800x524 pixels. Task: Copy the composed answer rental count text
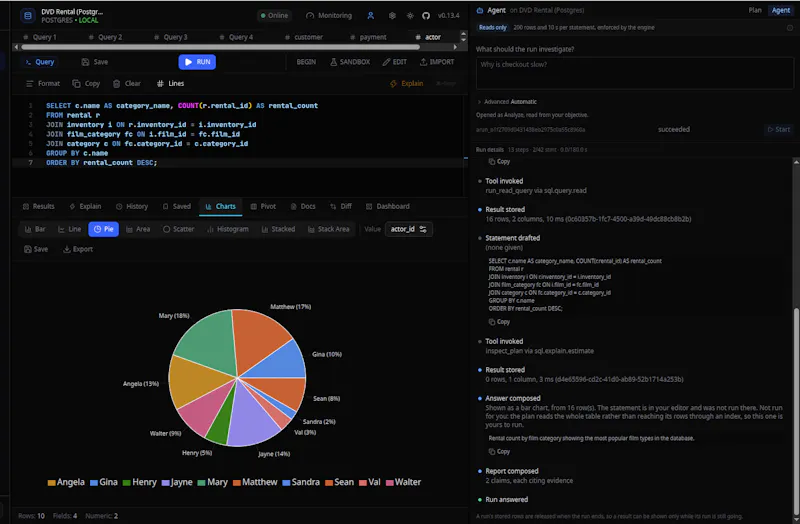pyautogui.click(x=499, y=452)
